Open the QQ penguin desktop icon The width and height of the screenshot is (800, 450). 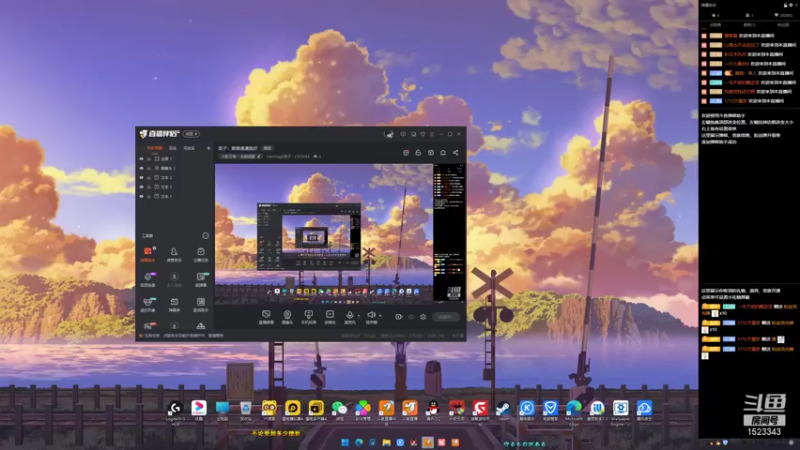point(433,410)
